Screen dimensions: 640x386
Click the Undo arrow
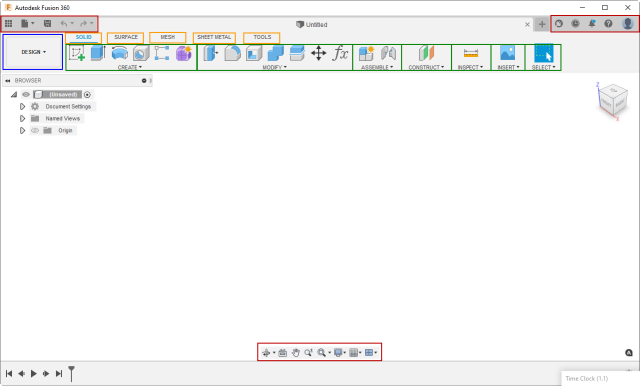[64, 24]
